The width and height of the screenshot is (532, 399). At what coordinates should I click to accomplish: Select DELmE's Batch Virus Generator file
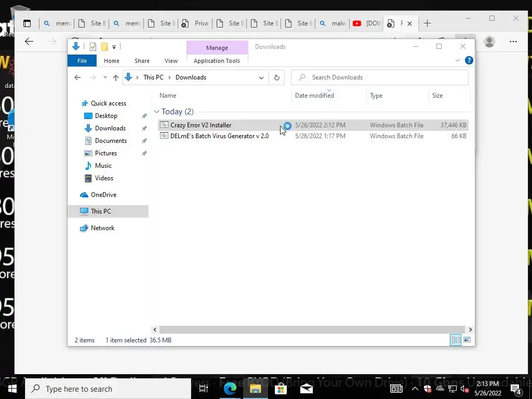pyautogui.click(x=313, y=136)
